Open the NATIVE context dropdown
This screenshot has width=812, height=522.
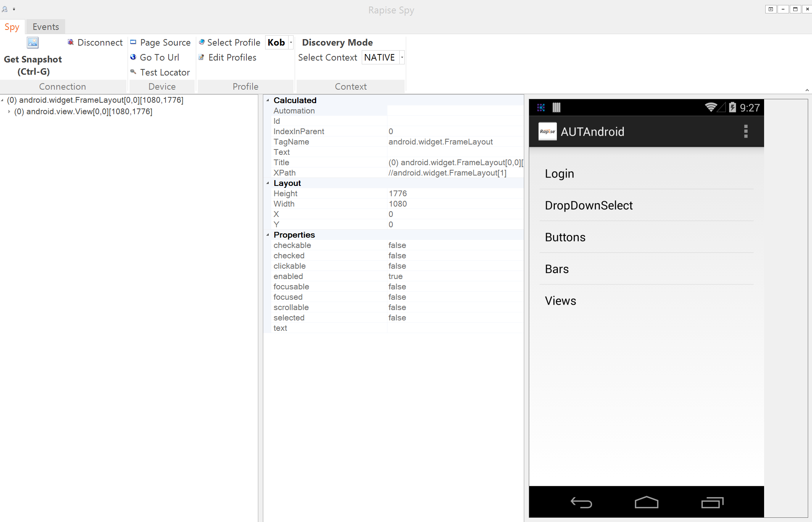tap(402, 57)
